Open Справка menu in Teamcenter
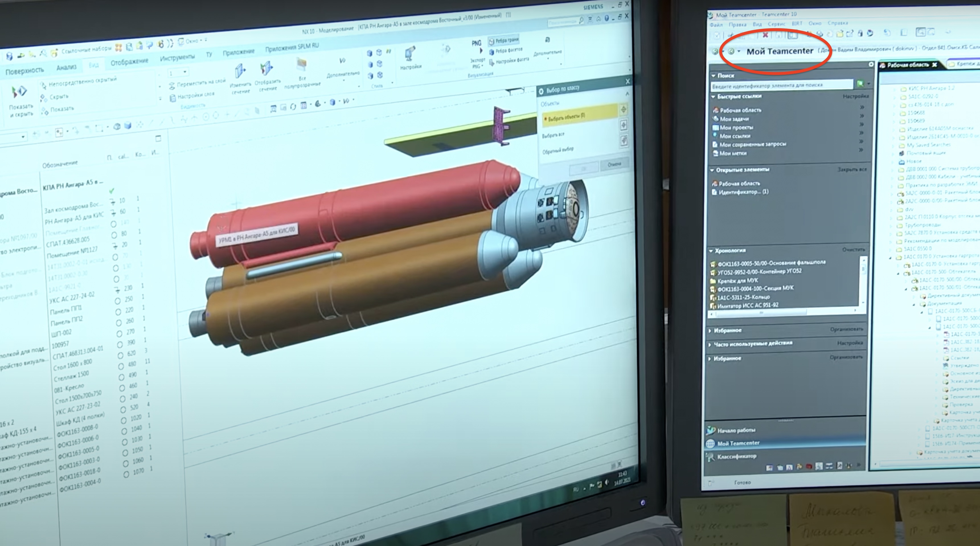Screen dimensions: 980x546 coord(838,23)
